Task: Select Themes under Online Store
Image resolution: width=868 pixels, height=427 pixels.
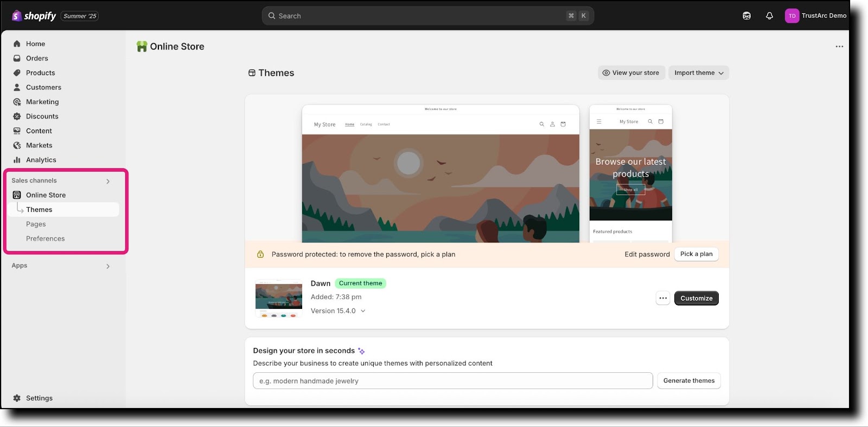Action: 64,210
